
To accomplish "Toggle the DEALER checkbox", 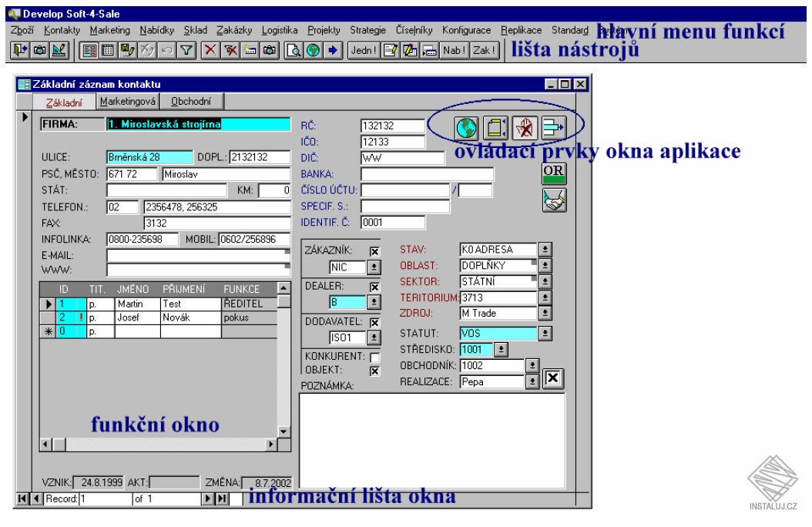I will click(x=374, y=287).
